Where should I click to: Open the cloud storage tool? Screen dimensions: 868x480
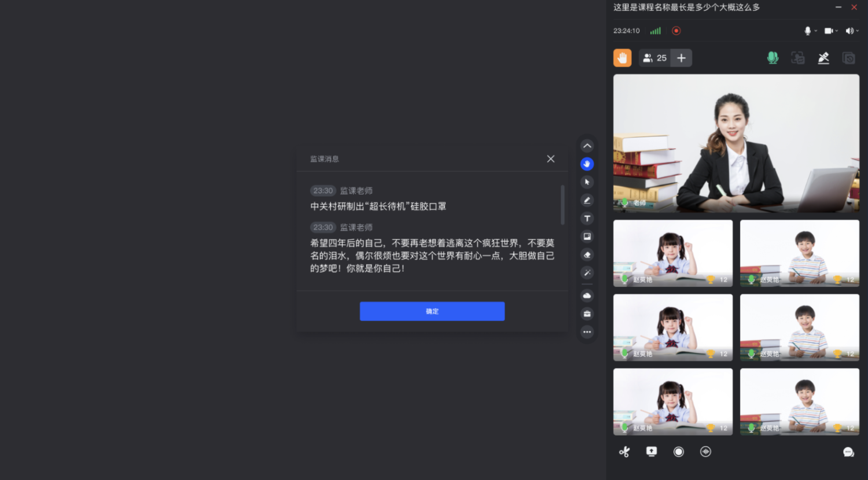point(587,296)
